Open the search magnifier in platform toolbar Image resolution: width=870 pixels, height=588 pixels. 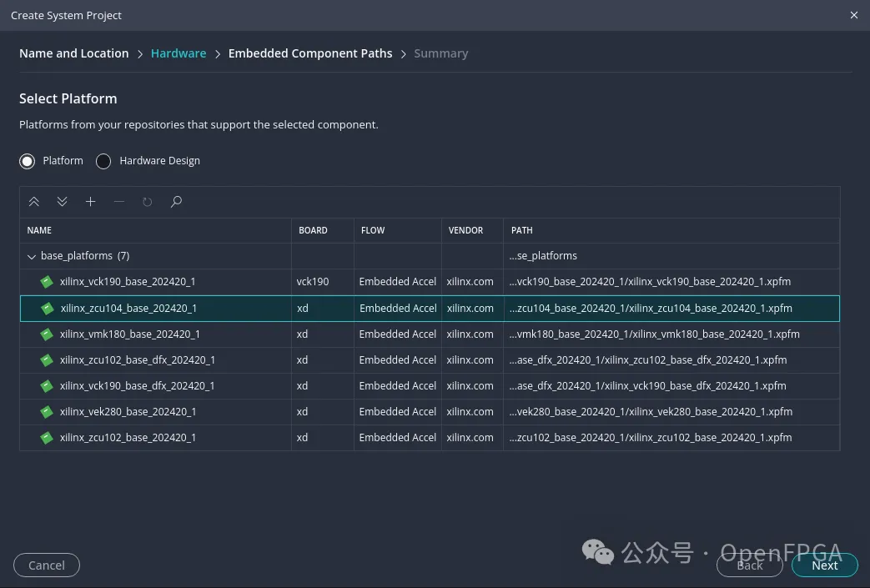click(176, 201)
